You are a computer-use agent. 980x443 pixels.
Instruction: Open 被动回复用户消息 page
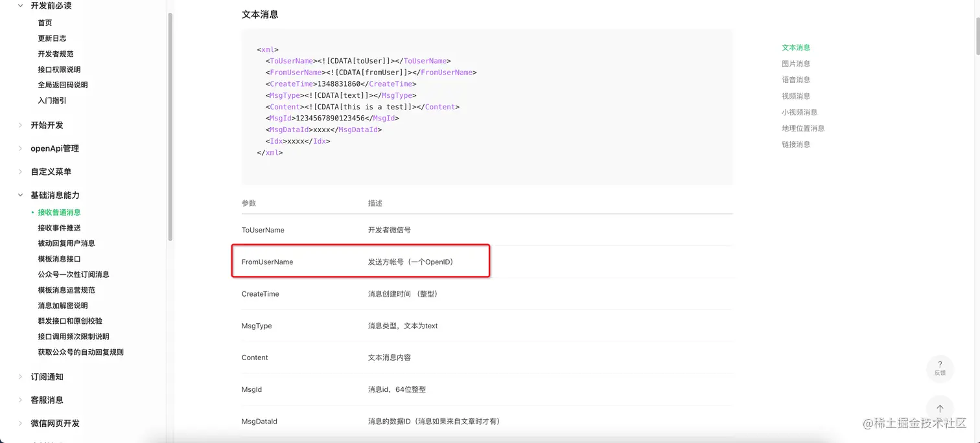66,244
